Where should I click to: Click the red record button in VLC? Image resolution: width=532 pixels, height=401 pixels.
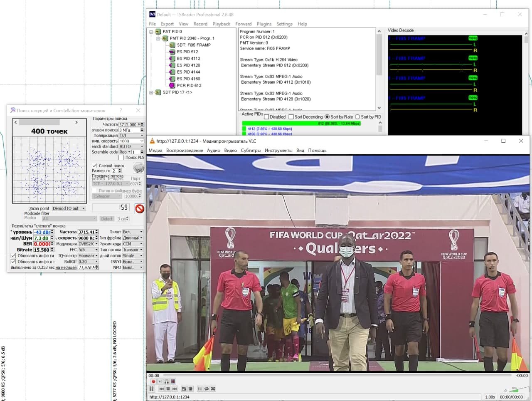153,381
